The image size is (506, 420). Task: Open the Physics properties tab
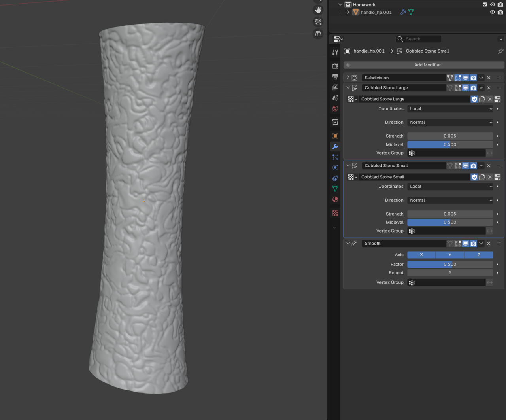coord(335,168)
